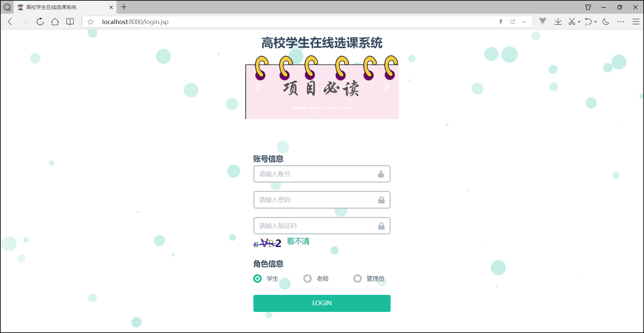This screenshot has height=333, width=644.
Task: Click 看不清 to refresh the captcha
Action: [x=298, y=241]
